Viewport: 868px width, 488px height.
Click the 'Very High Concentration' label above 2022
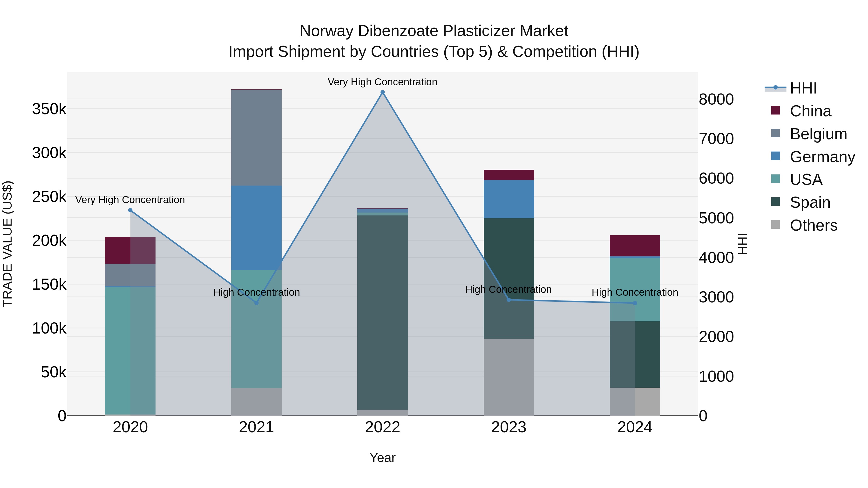(382, 82)
